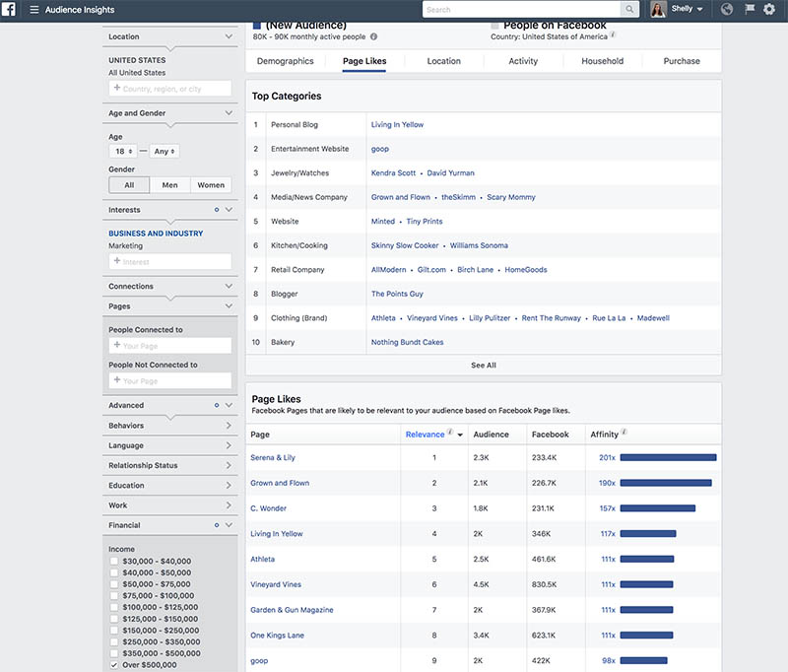This screenshot has width=788, height=672.
Task: Click the search magnifier icon
Action: [629, 9]
